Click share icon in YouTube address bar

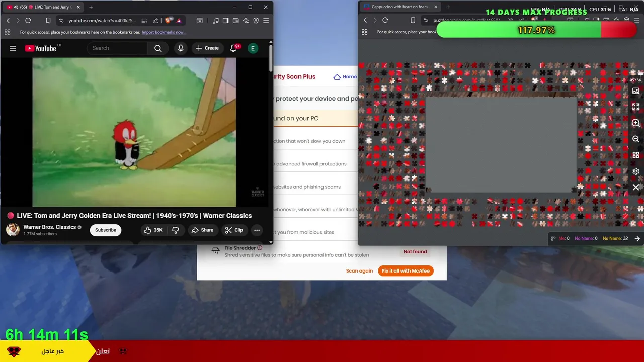(155, 21)
